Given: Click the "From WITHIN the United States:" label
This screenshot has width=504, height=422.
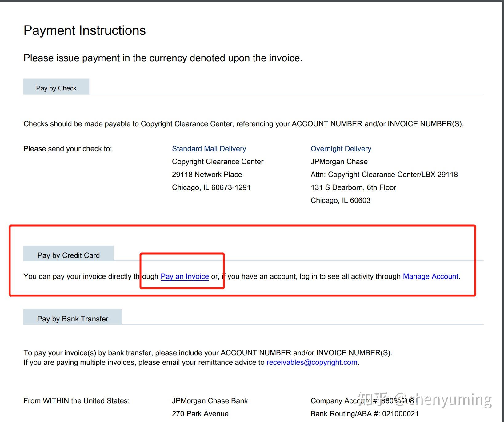Looking at the screenshot, I should click(76, 401).
